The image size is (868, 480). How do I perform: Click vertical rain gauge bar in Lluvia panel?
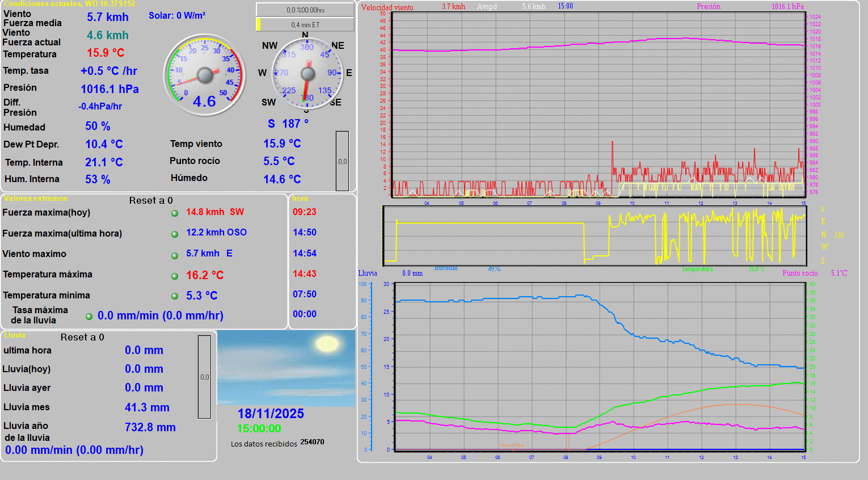(x=204, y=377)
